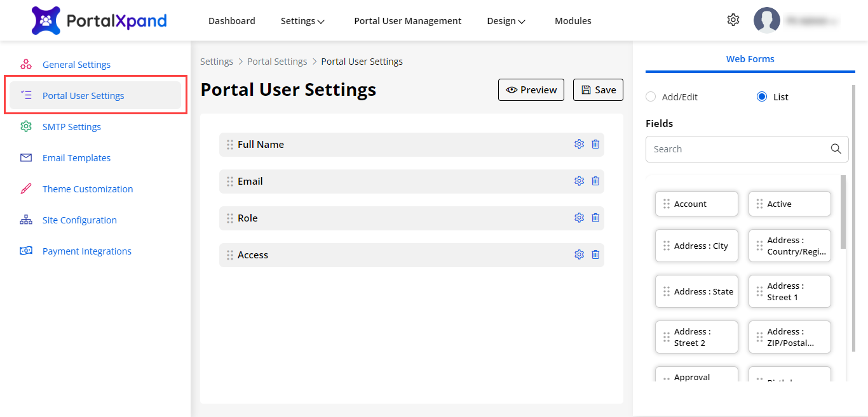Delete the Access field with trash icon
This screenshot has height=417, width=868.
(595, 255)
